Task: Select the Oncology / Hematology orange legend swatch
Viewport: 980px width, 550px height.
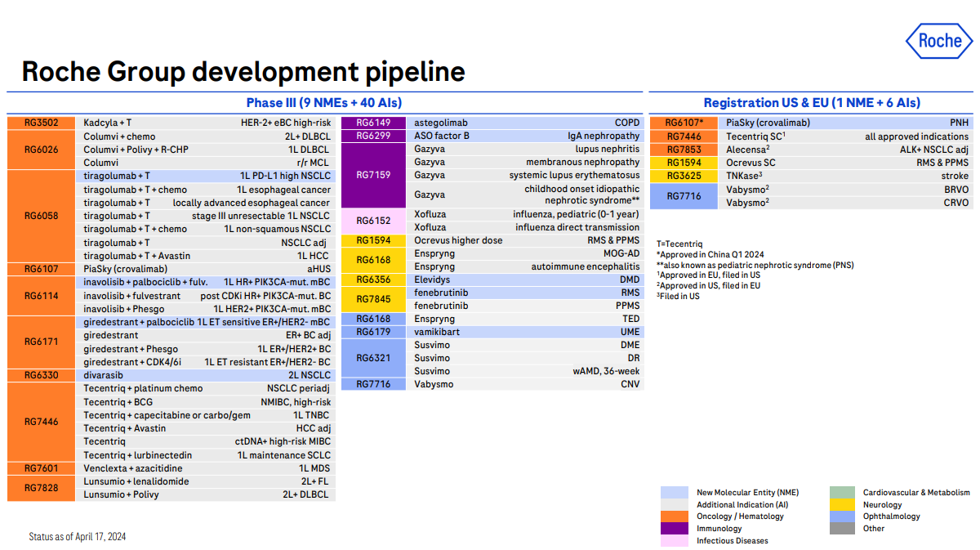Action: click(673, 516)
